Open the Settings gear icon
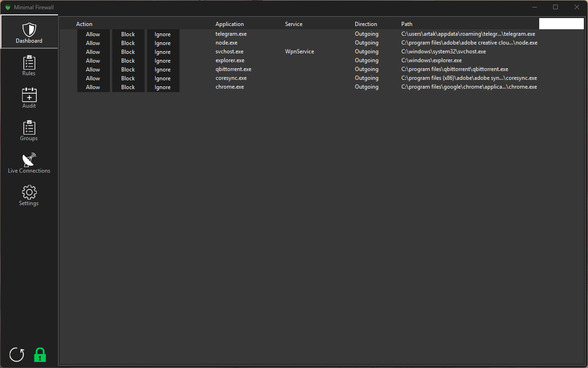This screenshot has width=588, height=368. tap(29, 193)
